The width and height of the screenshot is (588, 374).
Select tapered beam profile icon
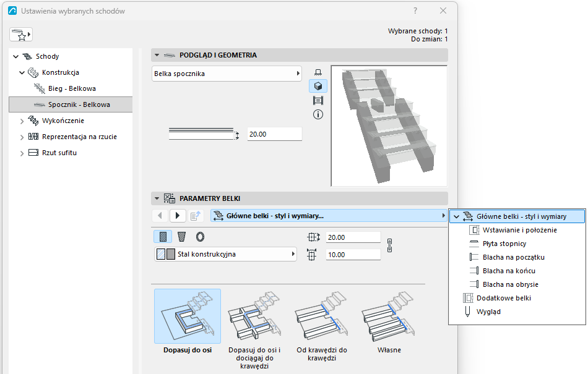click(182, 237)
